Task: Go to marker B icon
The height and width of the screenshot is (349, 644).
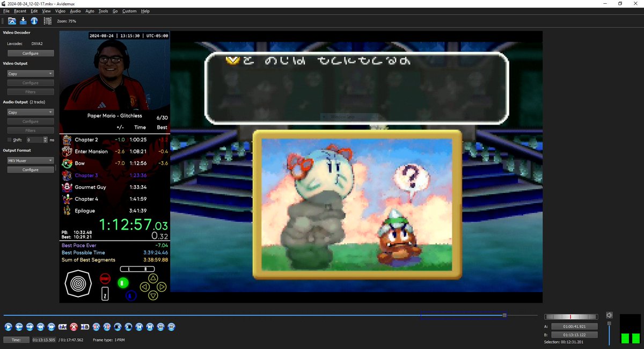Action: 107,326
